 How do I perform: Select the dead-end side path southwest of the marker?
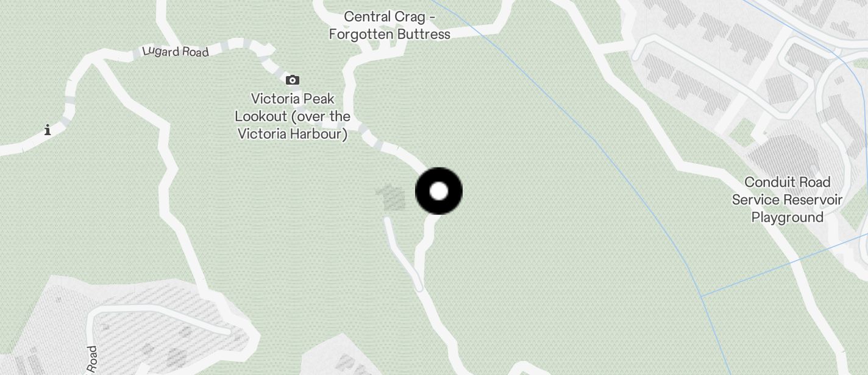click(x=401, y=253)
